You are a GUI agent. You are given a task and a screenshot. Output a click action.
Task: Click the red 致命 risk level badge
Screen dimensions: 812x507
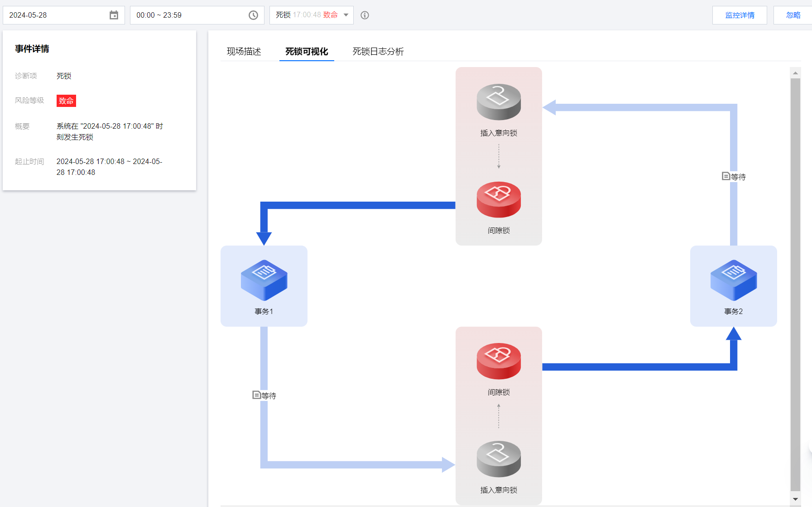pos(66,101)
